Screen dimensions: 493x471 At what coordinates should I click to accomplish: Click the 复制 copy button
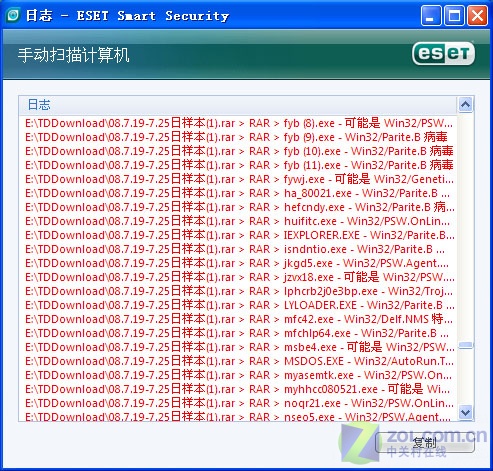click(425, 443)
